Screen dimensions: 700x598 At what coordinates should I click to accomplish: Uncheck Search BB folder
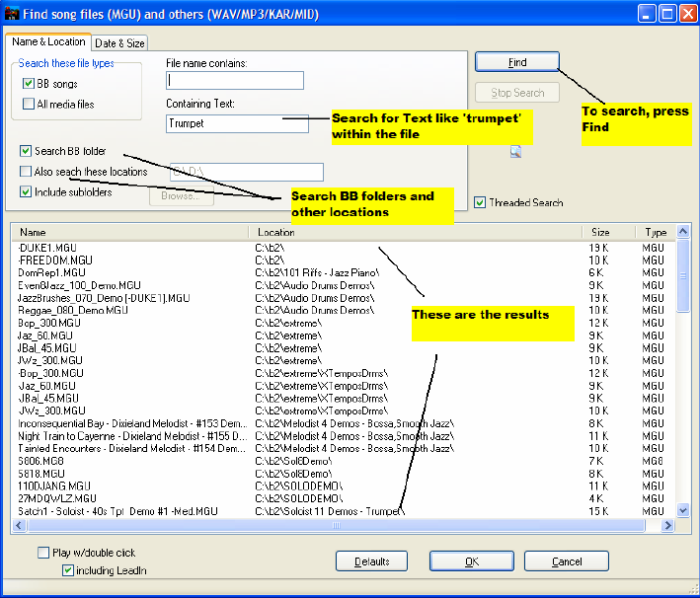point(26,151)
